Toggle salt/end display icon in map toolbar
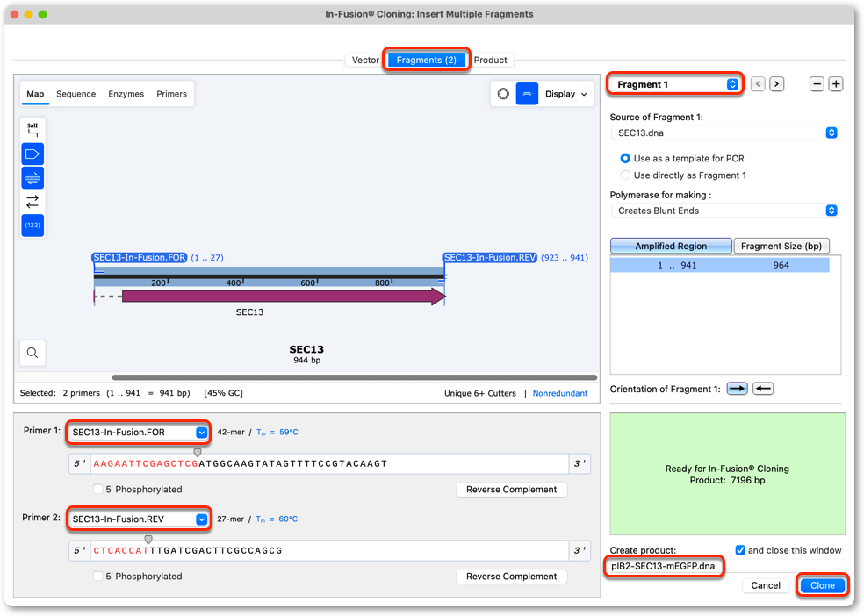 (32, 130)
